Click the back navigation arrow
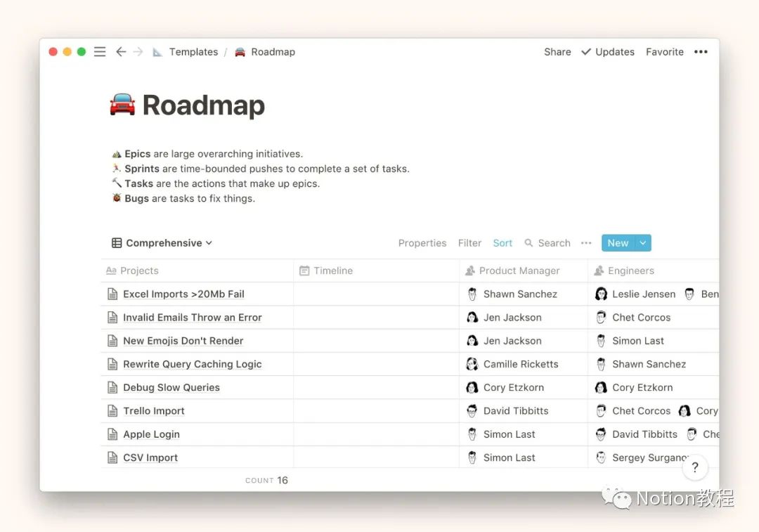759x532 pixels. 121,52
